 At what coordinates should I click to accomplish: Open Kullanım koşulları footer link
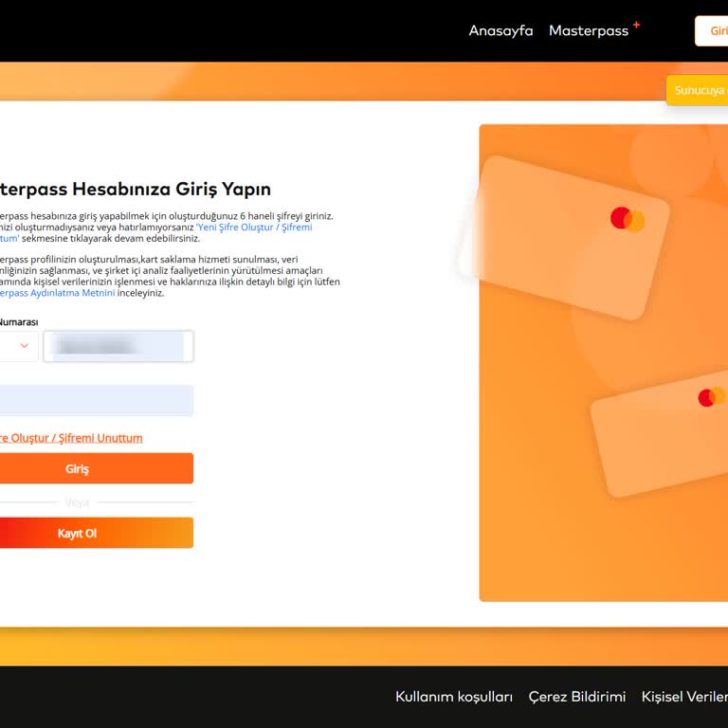coord(454,697)
